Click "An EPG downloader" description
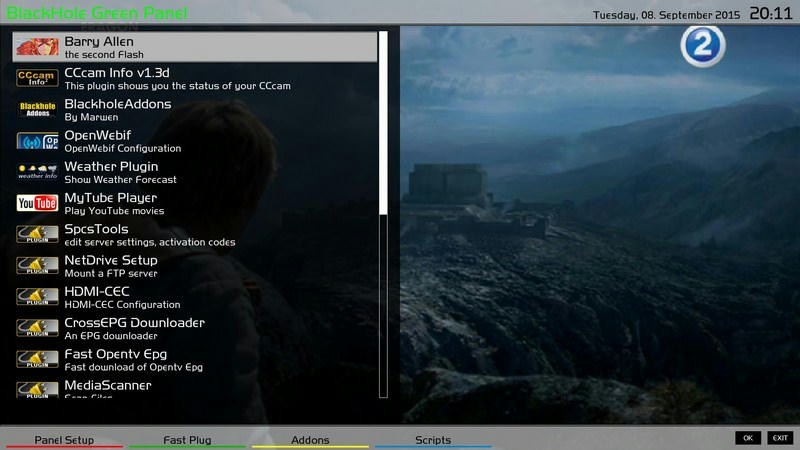Screen dimensions: 800x450 (x=111, y=336)
